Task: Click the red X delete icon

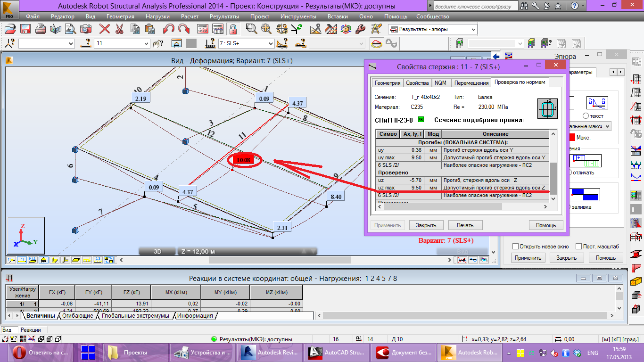Action: tap(104, 29)
